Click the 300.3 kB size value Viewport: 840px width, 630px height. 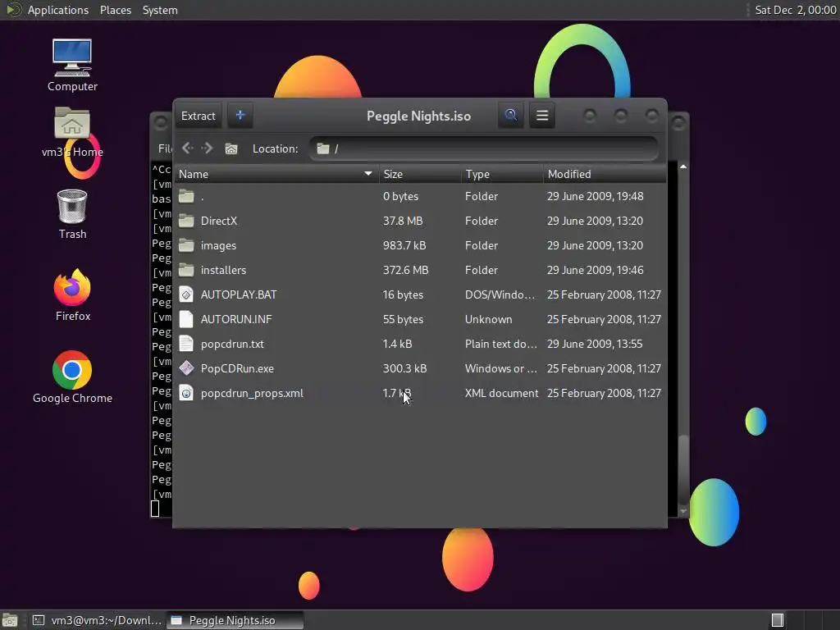(404, 368)
